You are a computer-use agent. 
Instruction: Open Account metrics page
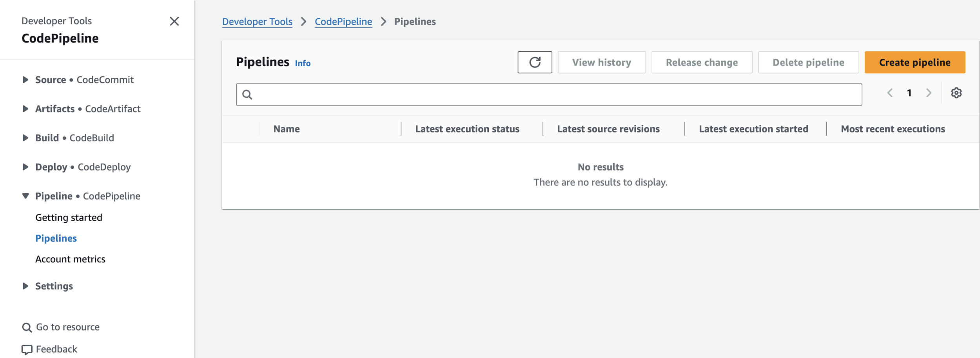[x=70, y=259]
